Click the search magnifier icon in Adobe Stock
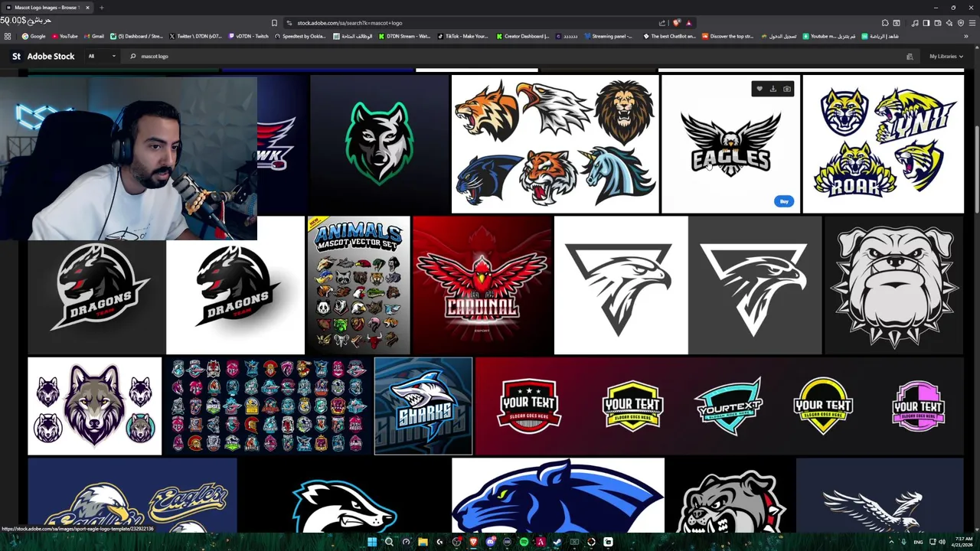 [132, 56]
